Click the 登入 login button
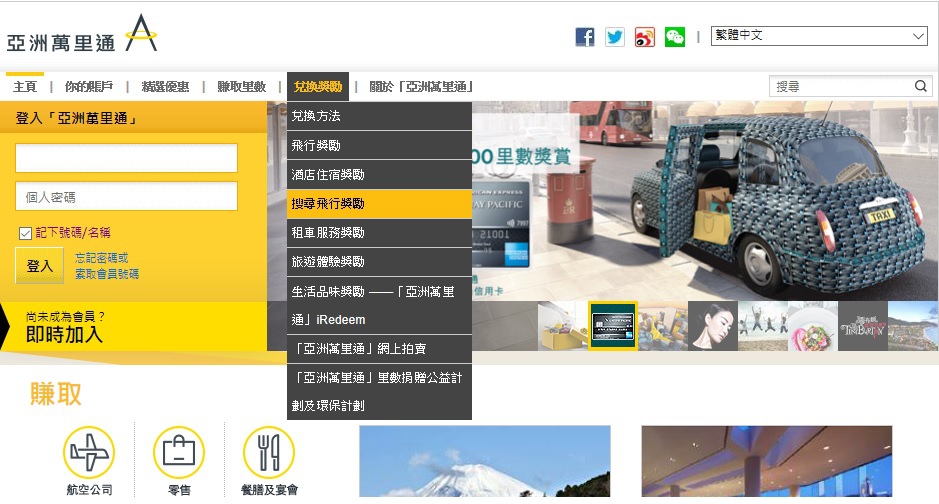This screenshot has height=504, width=939. pyautogui.click(x=40, y=265)
